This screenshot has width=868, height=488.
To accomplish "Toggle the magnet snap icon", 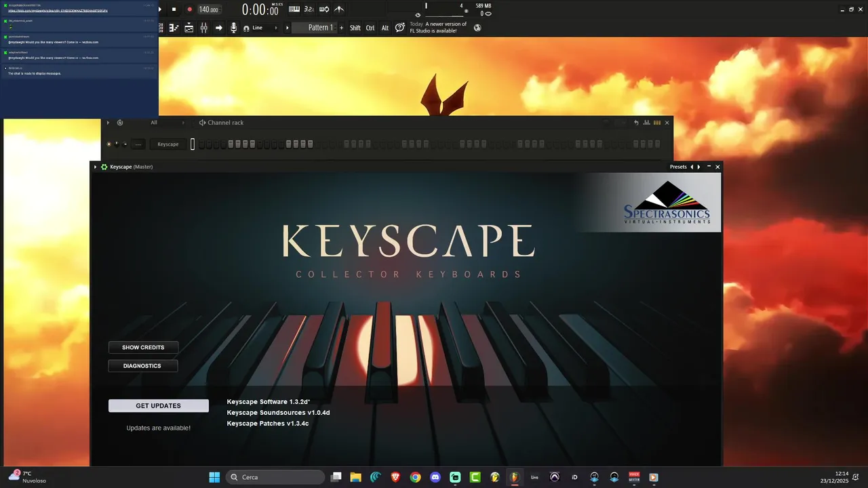I will (x=246, y=28).
